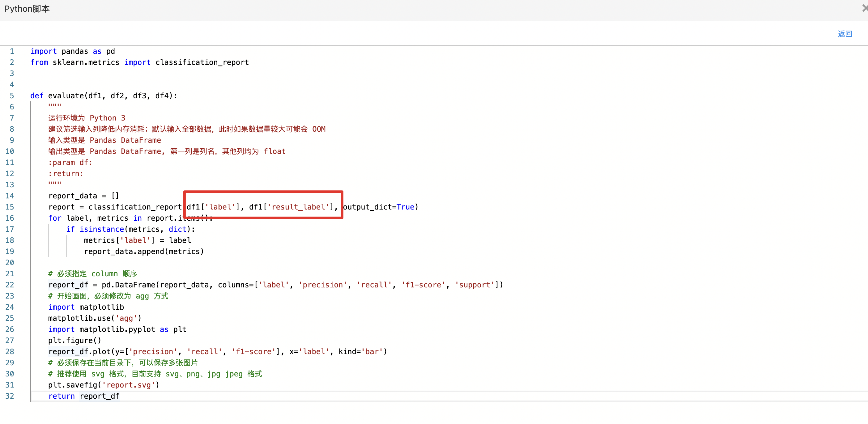Click 'report_df.plot' on line 28
This screenshot has height=424, width=868.
tap(79, 351)
